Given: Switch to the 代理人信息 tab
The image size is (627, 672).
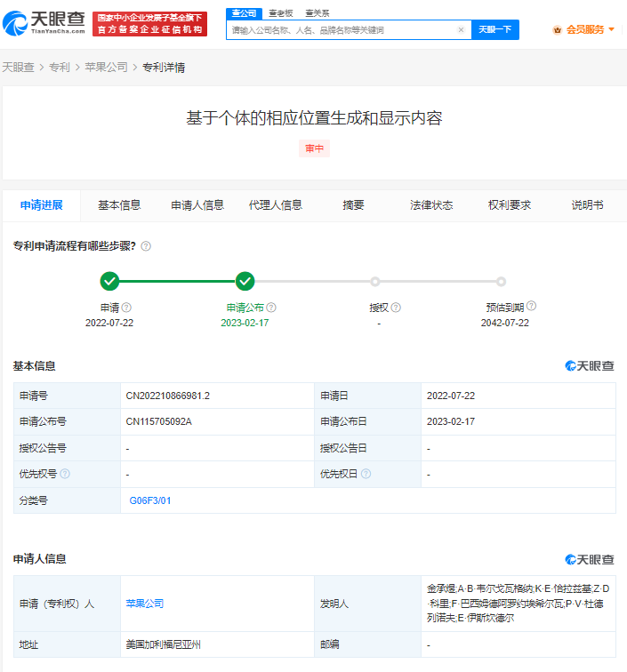Looking at the screenshot, I should [x=276, y=205].
